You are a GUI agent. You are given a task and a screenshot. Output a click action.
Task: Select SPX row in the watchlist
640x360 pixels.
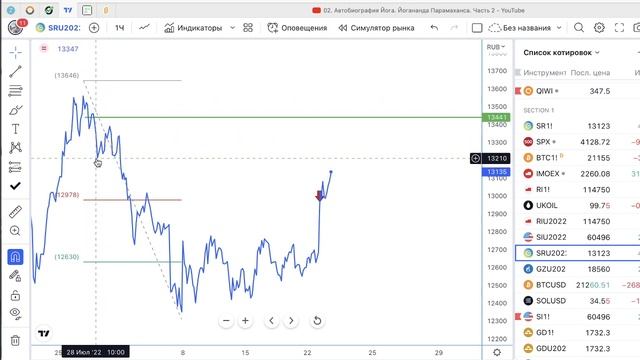point(578,142)
